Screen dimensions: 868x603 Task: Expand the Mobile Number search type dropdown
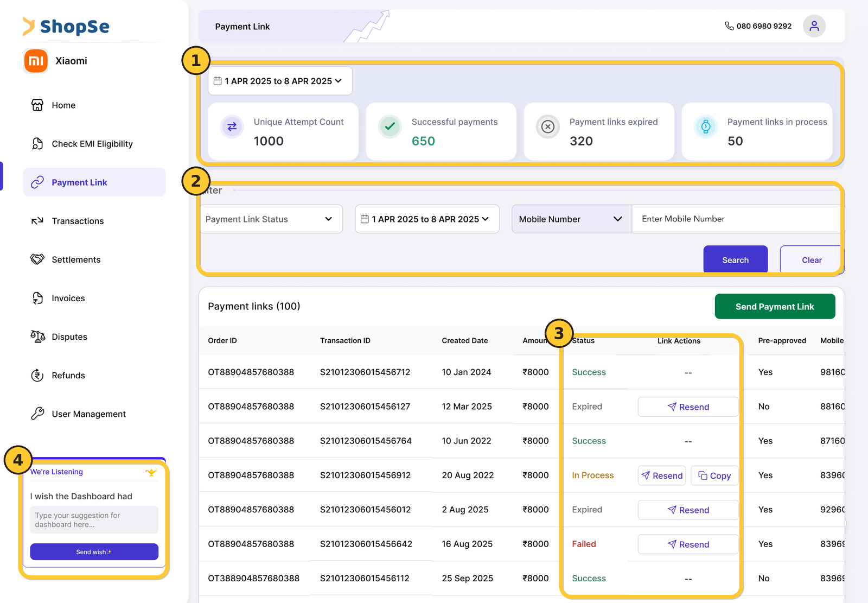point(572,219)
